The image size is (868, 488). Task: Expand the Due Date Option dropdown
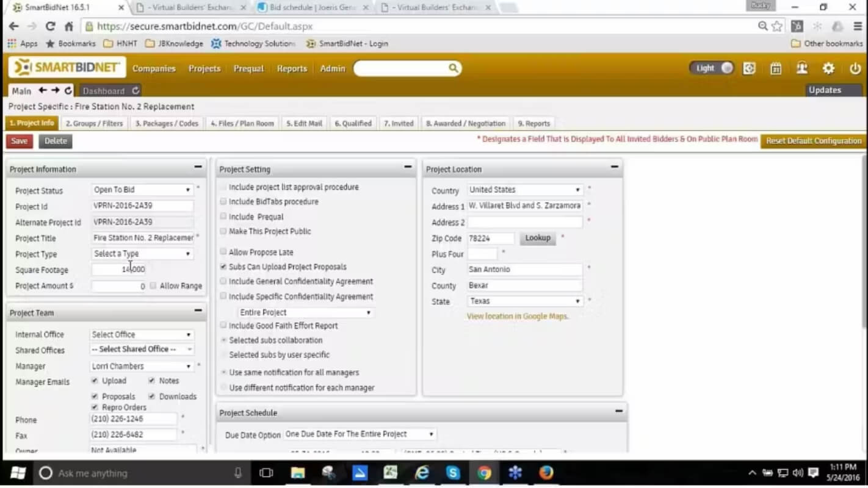pos(360,434)
